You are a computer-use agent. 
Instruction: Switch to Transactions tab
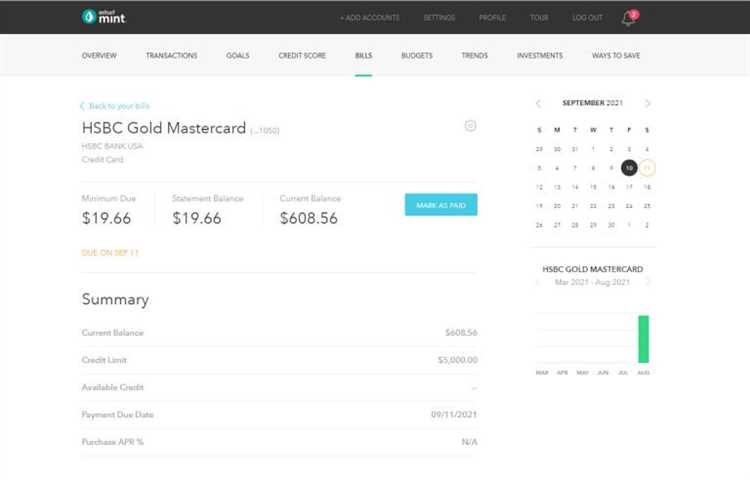point(171,55)
